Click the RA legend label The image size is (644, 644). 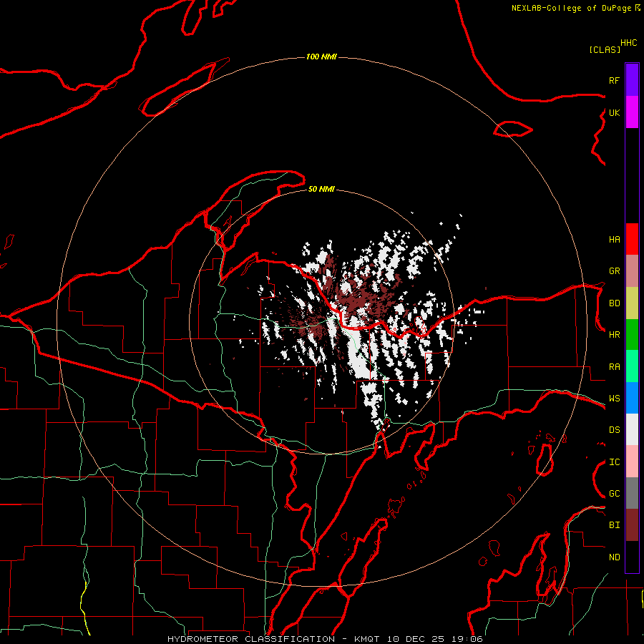click(614, 367)
